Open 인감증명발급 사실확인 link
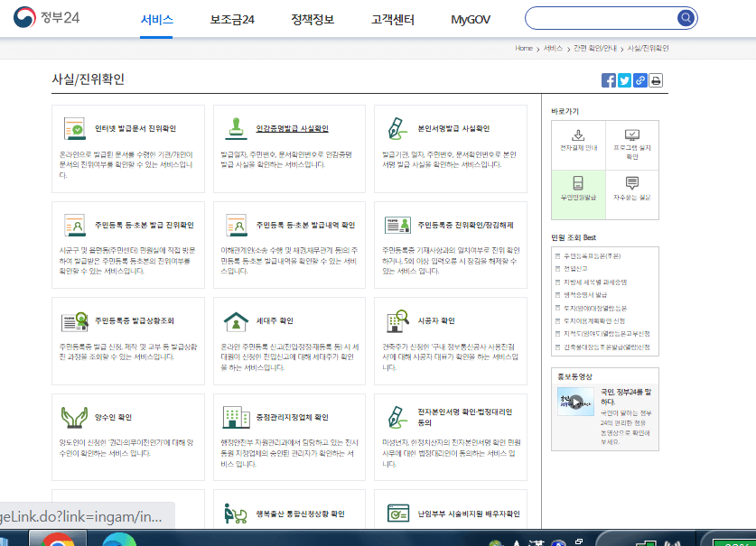 click(292, 129)
